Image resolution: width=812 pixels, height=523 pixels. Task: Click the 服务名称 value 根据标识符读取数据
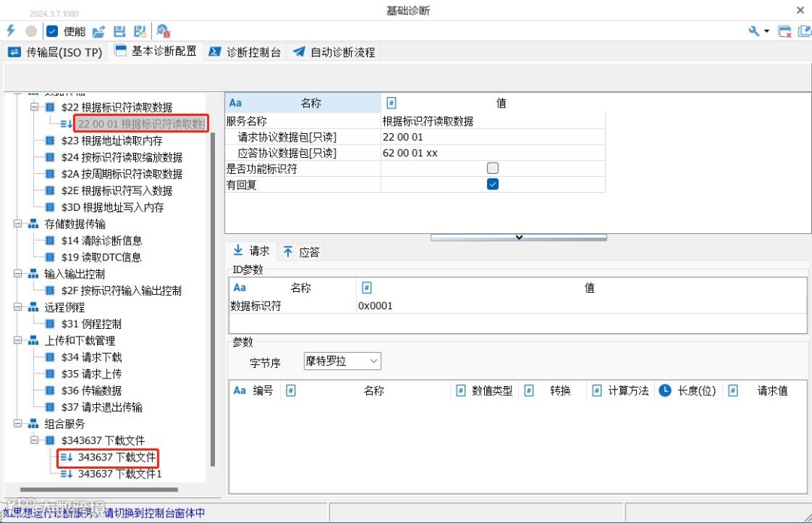pyautogui.click(x=428, y=120)
